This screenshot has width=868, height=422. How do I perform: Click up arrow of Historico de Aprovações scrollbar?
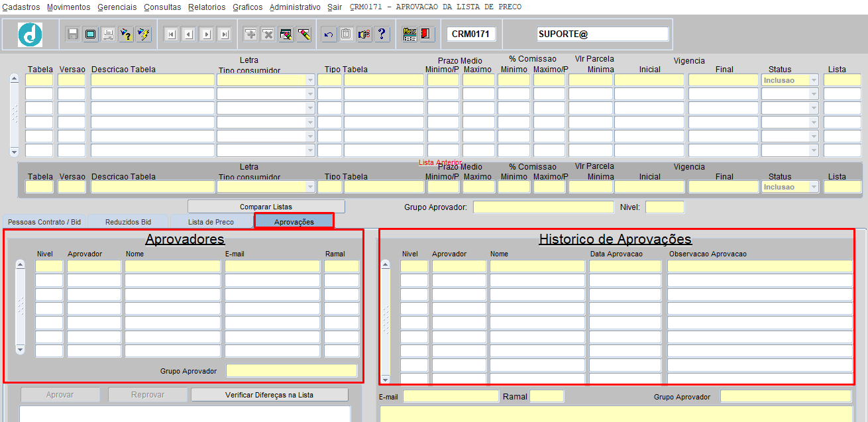385,264
